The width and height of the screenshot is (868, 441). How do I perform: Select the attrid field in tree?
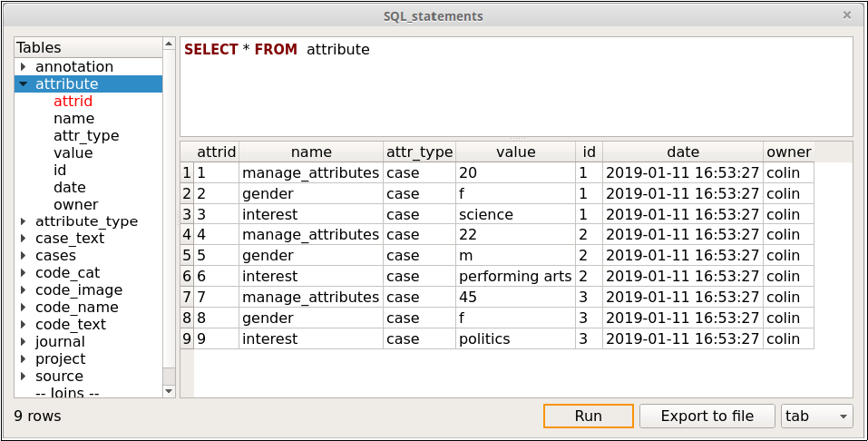(73, 102)
